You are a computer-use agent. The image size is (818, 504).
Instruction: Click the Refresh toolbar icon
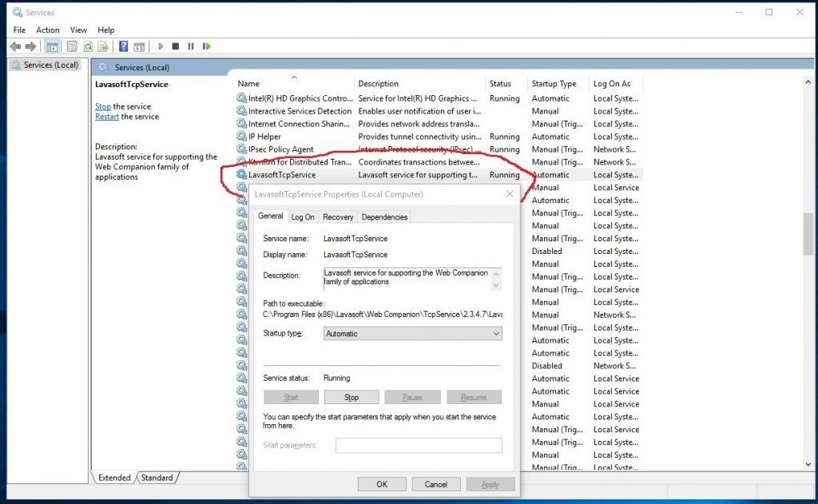pos(88,46)
